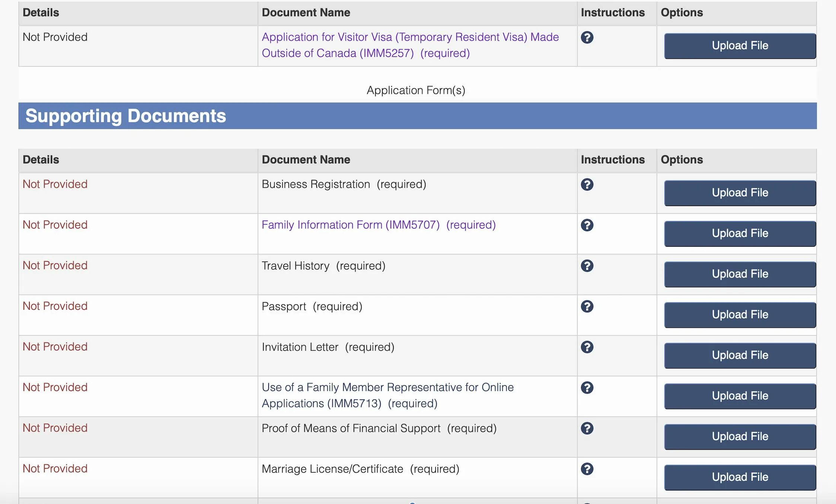View instructions for Proof of Financial Support
This screenshot has height=504, width=836.
[587, 428]
